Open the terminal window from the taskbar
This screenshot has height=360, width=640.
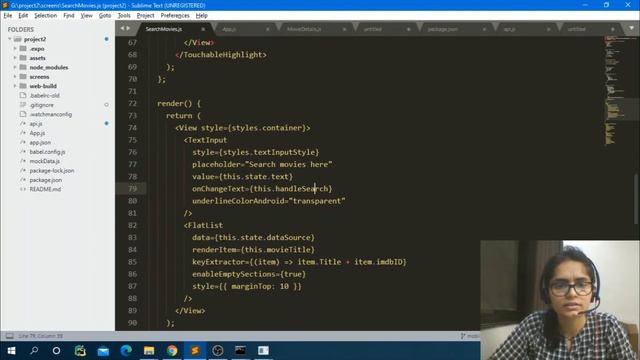point(240,351)
